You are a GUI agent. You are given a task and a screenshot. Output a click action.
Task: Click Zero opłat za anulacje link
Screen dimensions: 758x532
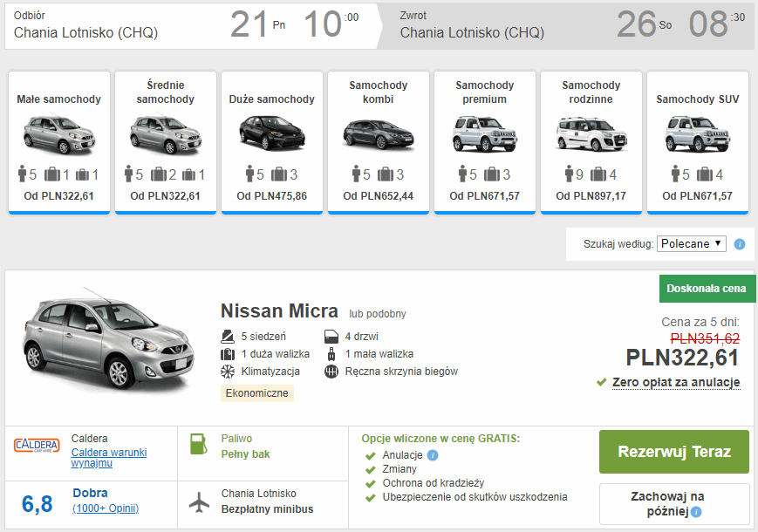pos(676,382)
